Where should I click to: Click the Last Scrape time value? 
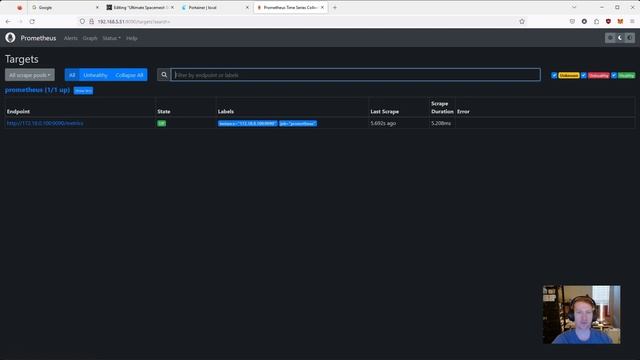pos(383,123)
